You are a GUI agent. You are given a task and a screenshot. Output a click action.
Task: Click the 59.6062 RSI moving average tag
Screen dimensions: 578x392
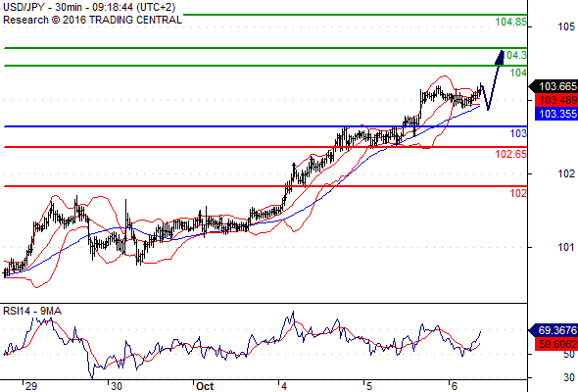pyautogui.click(x=556, y=344)
